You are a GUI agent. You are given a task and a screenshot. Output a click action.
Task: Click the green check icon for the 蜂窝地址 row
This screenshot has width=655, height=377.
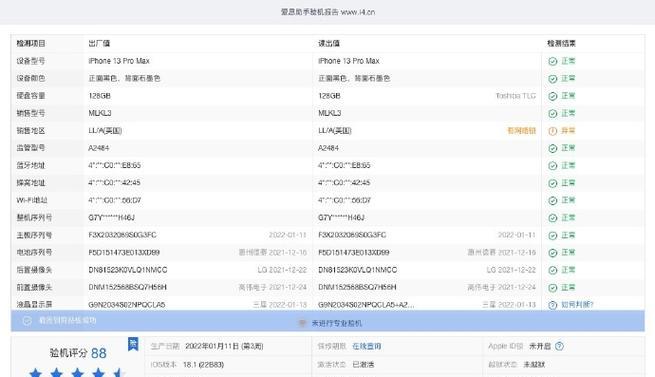(x=553, y=183)
